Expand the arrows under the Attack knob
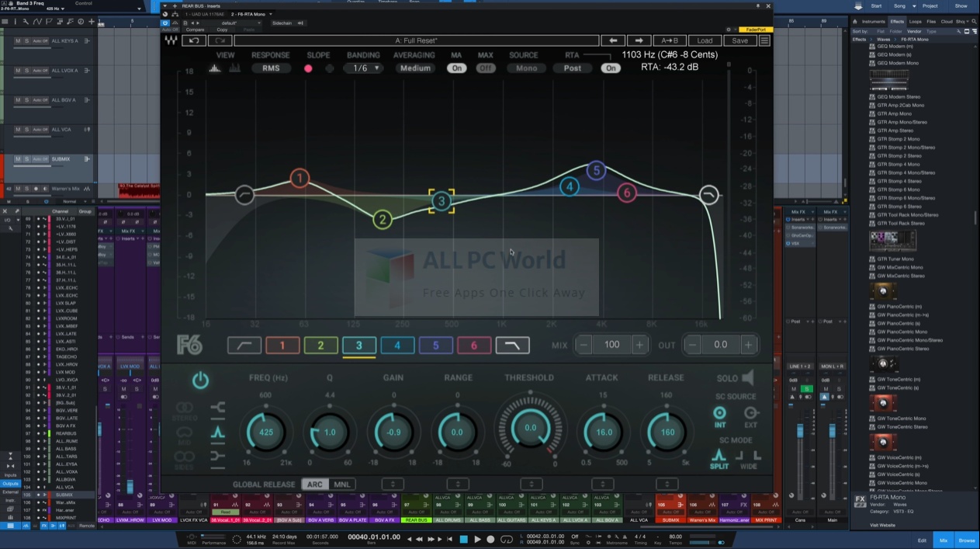 click(x=603, y=485)
